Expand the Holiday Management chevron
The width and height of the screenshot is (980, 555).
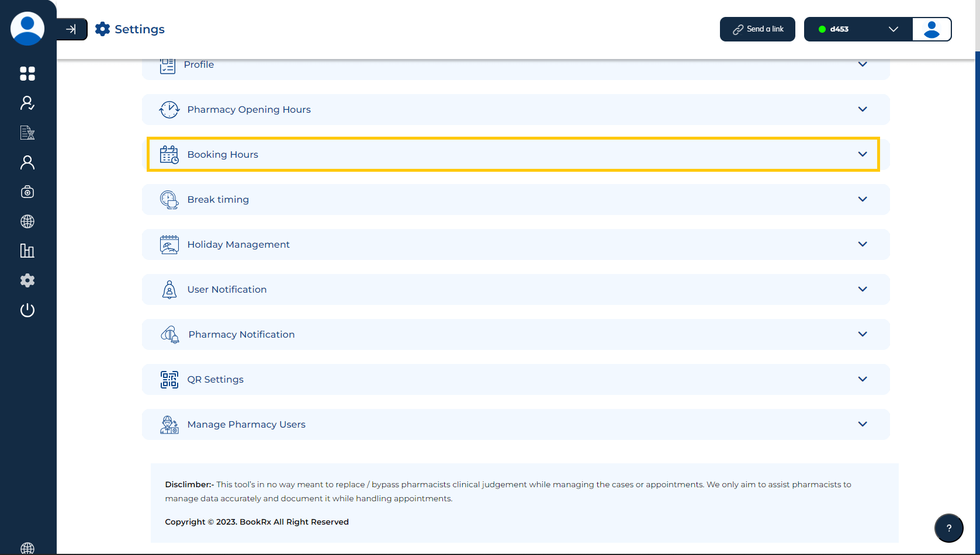click(862, 244)
